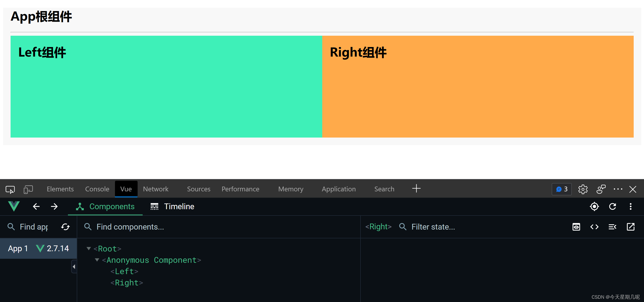Open component in editor icon
This screenshot has height=302, width=644.
tap(630, 227)
